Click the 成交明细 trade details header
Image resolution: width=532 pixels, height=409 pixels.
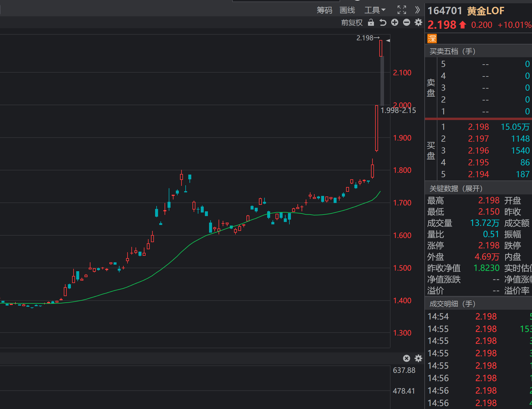[452, 304]
